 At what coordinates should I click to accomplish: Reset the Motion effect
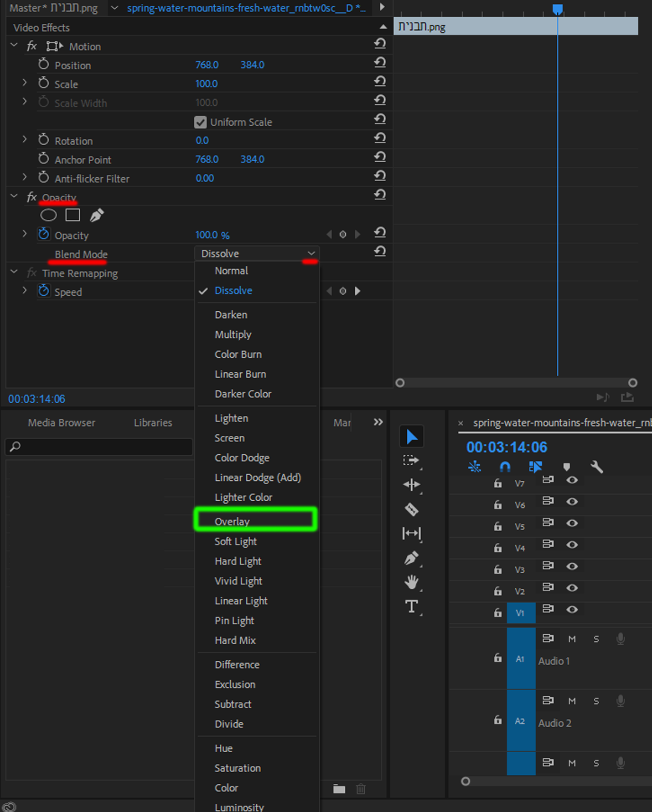click(380, 44)
